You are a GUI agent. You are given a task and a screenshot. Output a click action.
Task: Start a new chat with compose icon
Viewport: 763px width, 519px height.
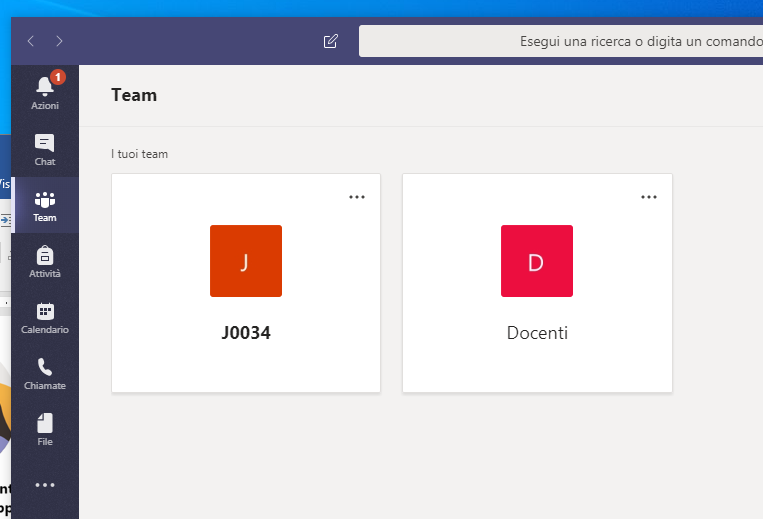coord(330,41)
